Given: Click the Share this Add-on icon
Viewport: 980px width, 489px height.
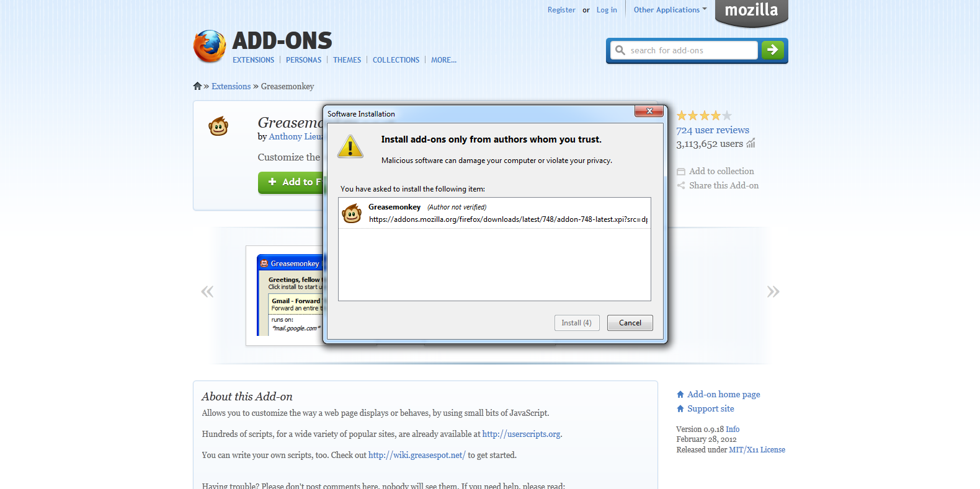Looking at the screenshot, I should (681, 185).
